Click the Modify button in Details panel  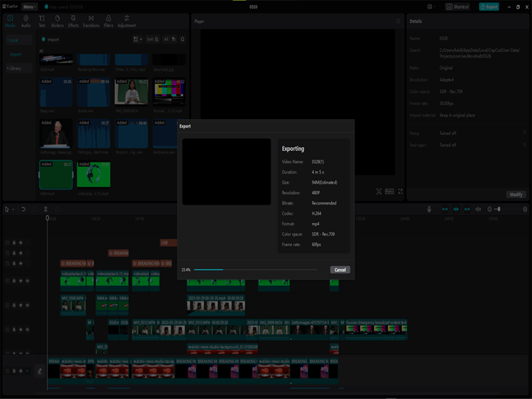[515, 194]
